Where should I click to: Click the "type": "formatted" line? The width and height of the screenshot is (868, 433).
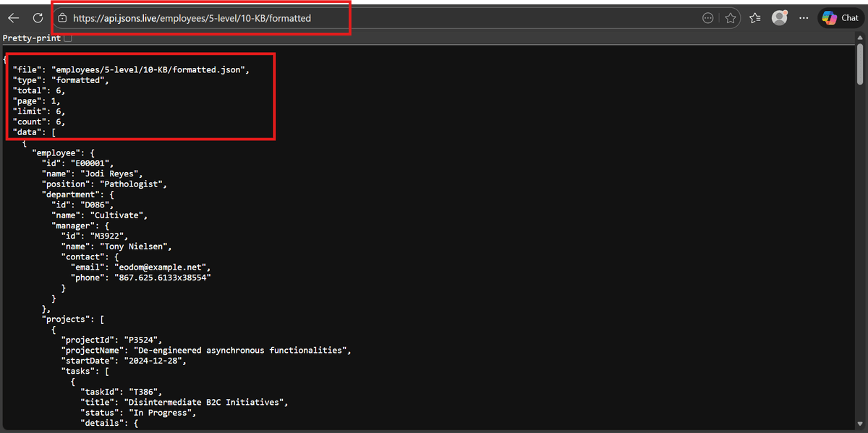pyautogui.click(x=61, y=80)
